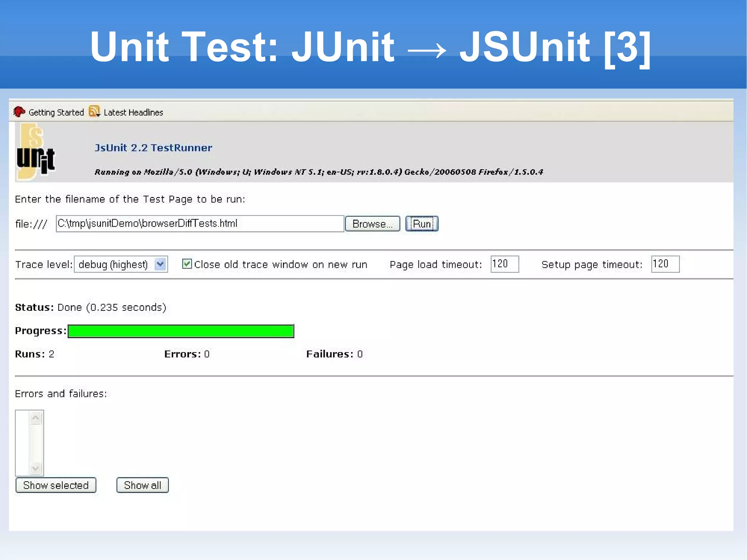Click the test page filename input field
The height and width of the screenshot is (560, 747).
coord(200,224)
